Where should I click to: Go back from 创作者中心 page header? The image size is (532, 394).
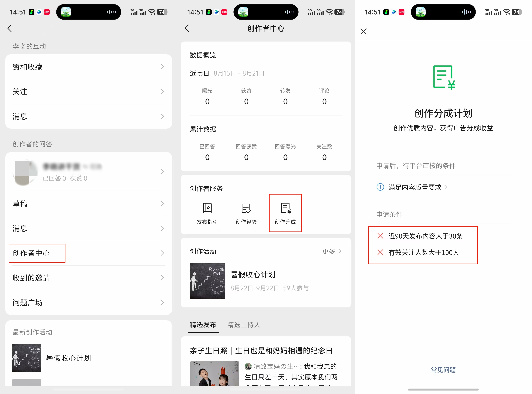(187, 28)
